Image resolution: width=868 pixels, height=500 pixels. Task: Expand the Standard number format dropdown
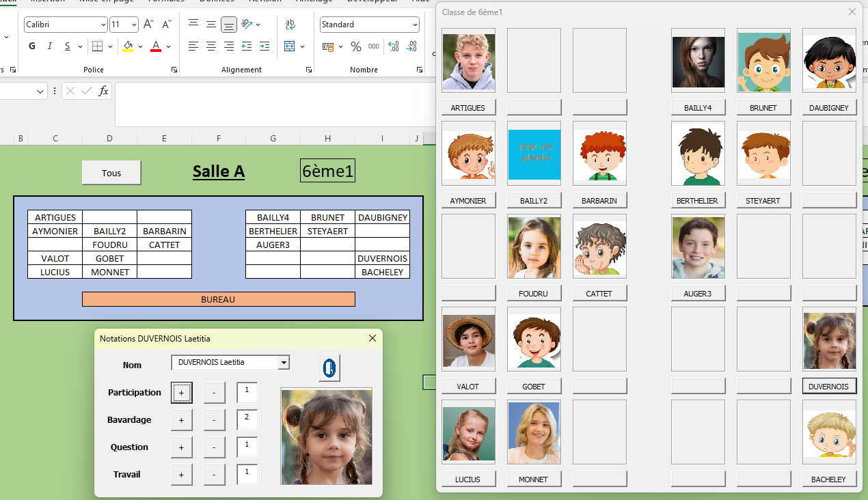[415, 25]
